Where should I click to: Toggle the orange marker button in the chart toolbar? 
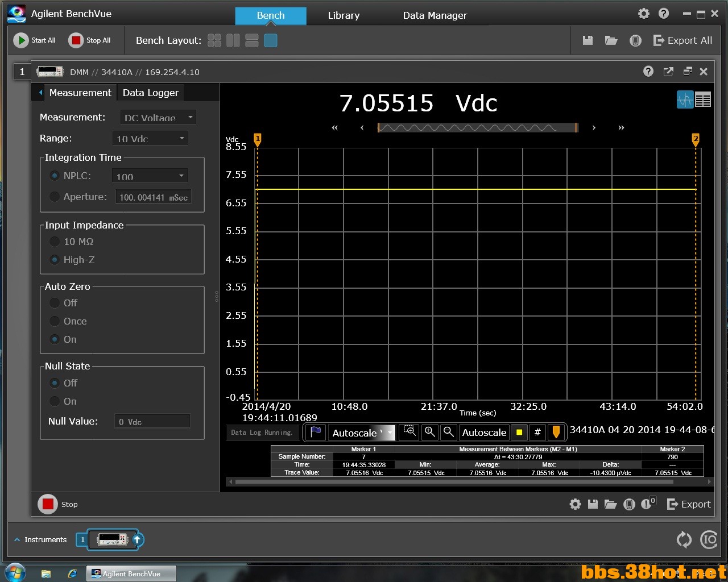click(x=556, y=433)
